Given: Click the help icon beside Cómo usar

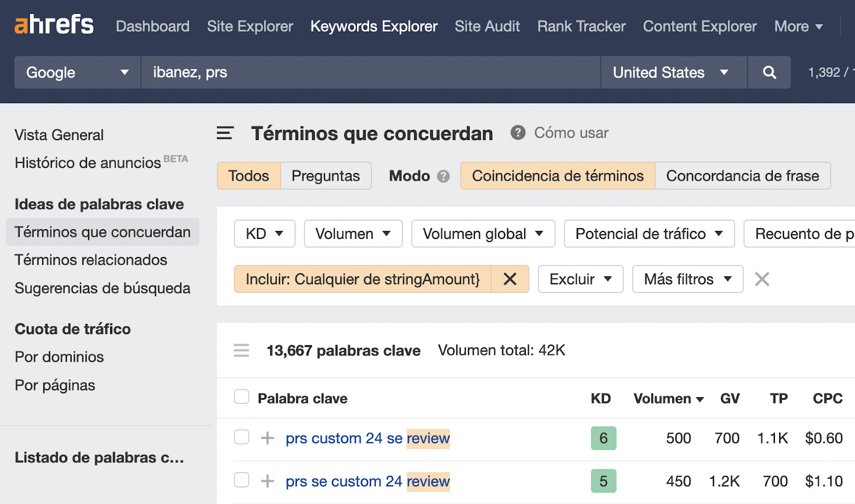Looking at the screenshot, I should click(x=517, y=133).
